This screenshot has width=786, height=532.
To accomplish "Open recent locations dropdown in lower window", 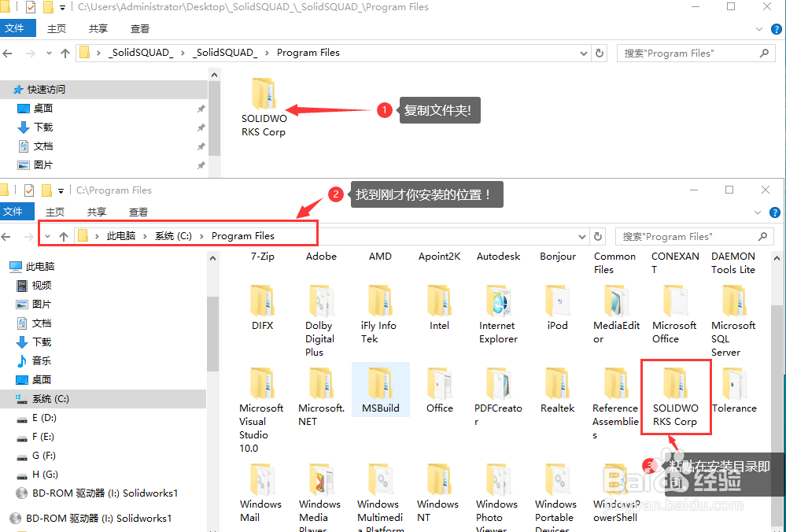I will [x=47, y=236].
